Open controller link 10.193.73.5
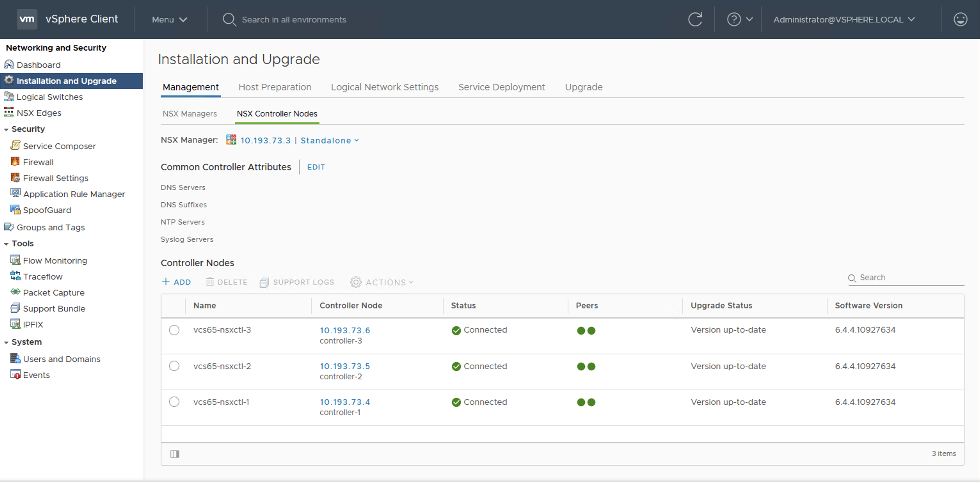 (x=344, y=366)
